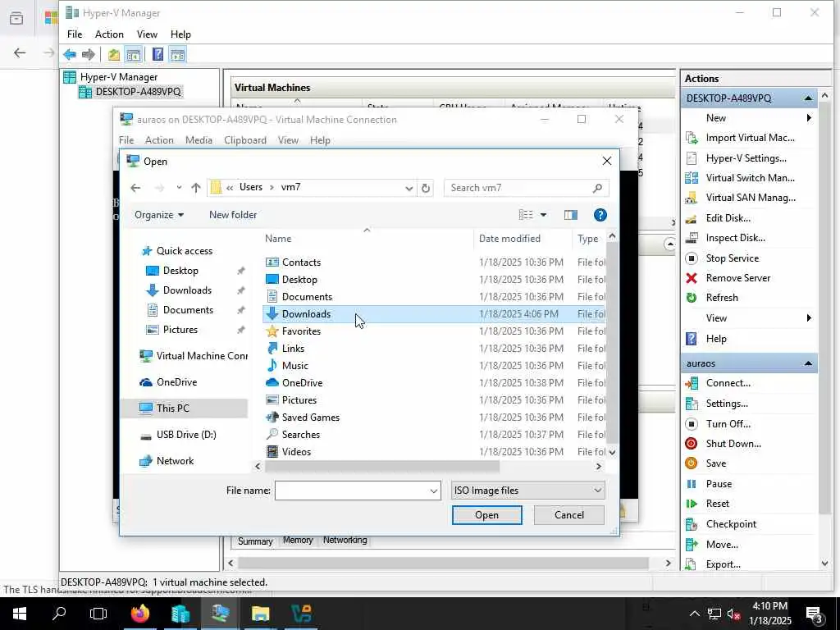Open the recent locations dropdown arrow

click(x=179, y=188)
